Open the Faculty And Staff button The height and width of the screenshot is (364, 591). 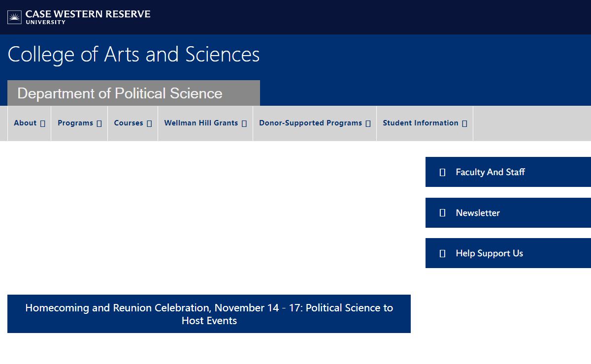[508, 172]
